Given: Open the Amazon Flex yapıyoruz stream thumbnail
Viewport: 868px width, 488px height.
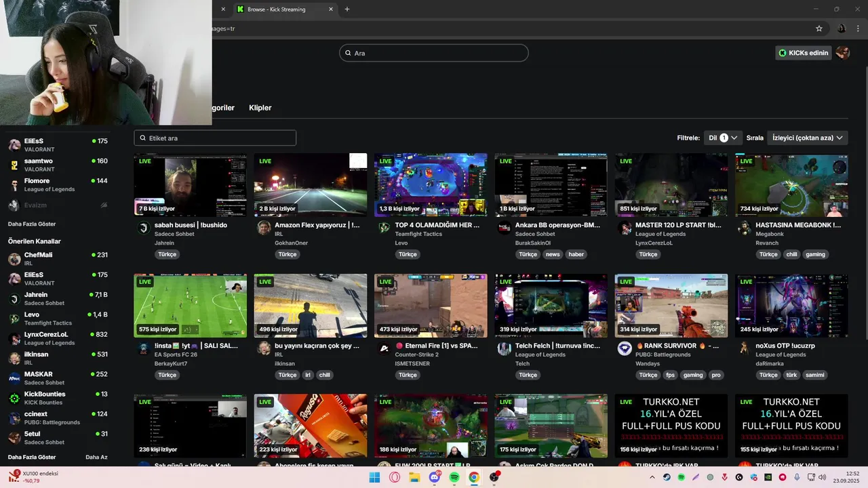Looking at the screenshot, I should click(311, 185).
